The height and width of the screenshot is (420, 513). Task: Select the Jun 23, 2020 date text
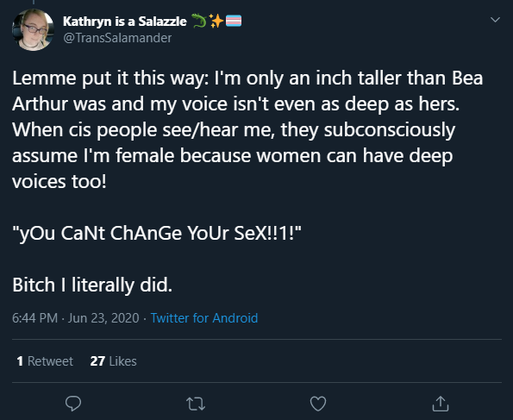point(103,318)
